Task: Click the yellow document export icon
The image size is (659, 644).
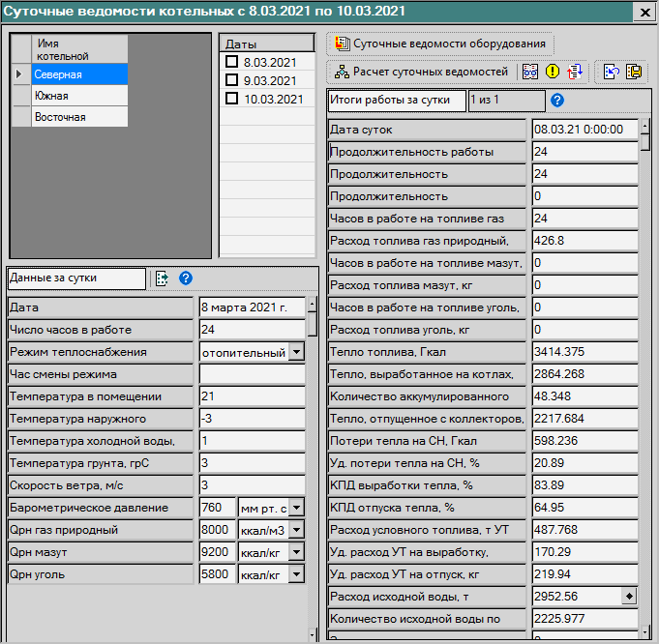Action: [634, 72]
